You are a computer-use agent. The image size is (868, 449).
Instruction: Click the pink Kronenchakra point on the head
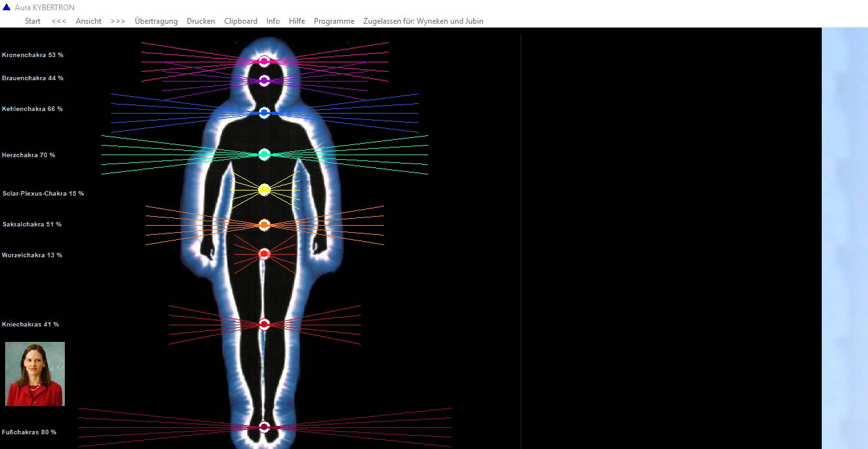(x=264, y=62)
